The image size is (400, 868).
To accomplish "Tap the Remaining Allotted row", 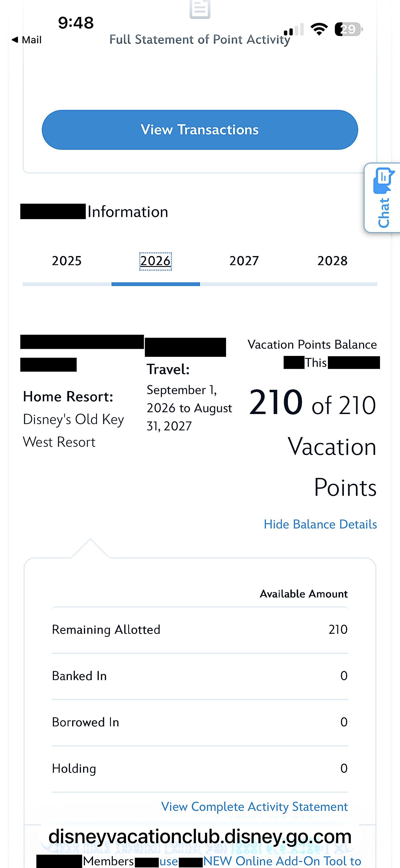I will tap(200, 630).
